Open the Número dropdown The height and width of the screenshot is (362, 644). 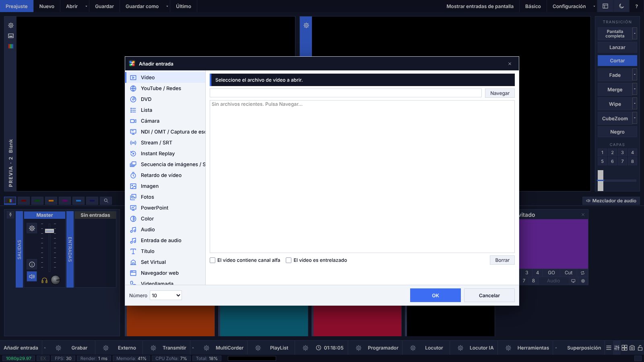(166, 296)
